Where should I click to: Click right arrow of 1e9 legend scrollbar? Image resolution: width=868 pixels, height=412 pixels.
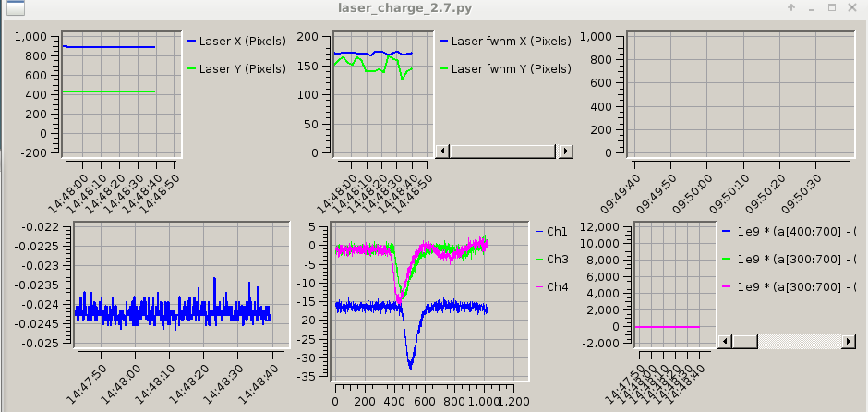[x=848, y=341]
